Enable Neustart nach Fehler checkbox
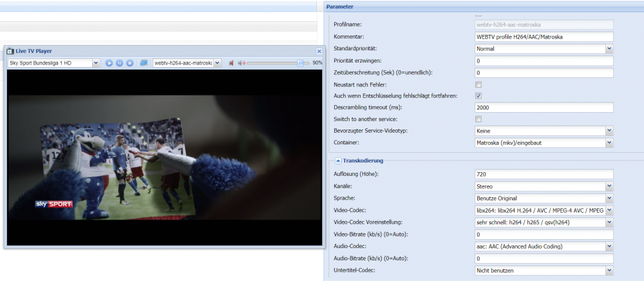644x281 pixels. tap(478, 84)
